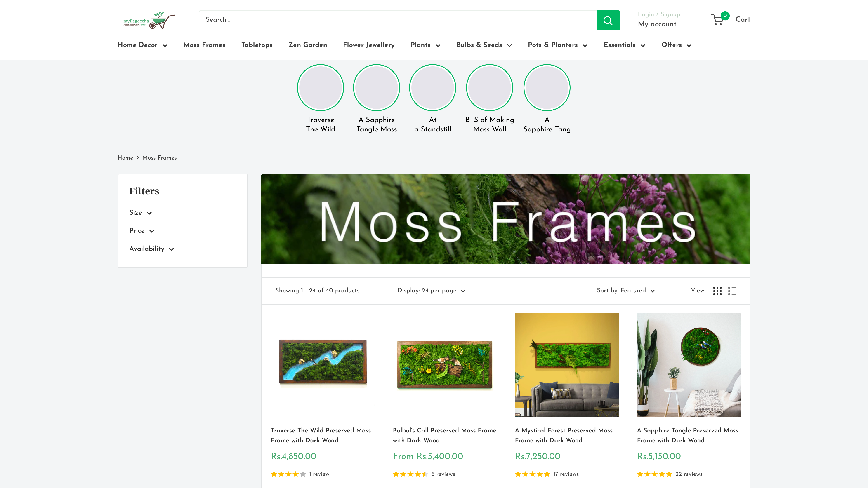Change 'Display: 24 per page' setting
The width and height of the screenshot is (868, 488).
(431, 291)
